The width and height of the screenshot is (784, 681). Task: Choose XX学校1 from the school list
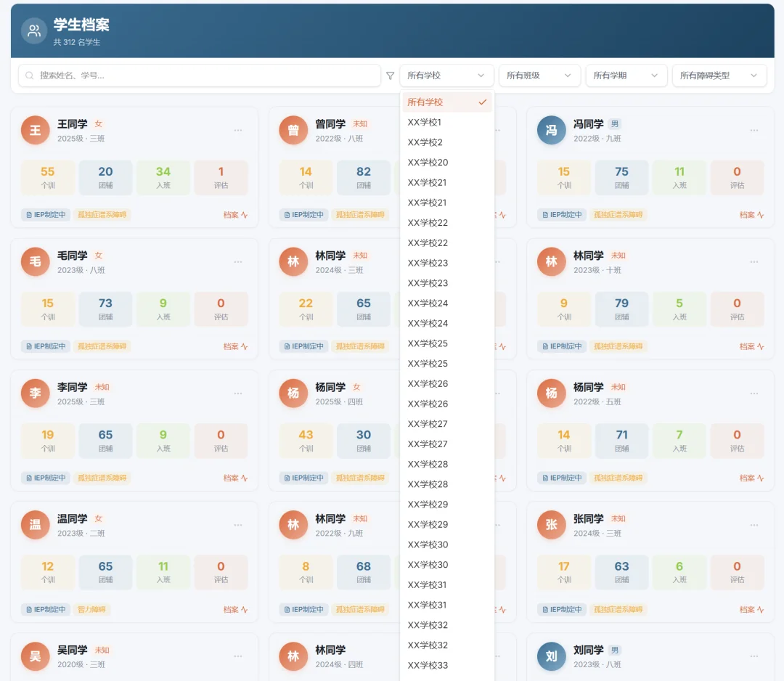point(447,122)
